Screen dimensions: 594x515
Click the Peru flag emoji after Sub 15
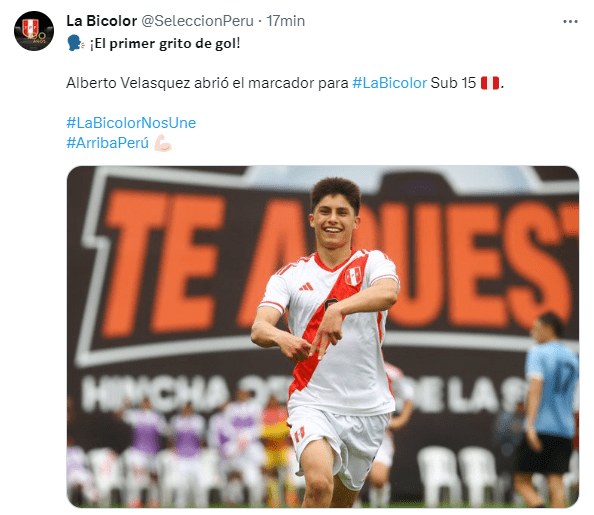click(x=490, y=83)
